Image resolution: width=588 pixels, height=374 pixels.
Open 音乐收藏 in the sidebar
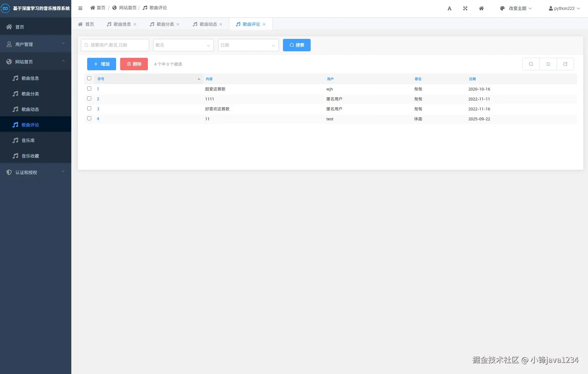36,156
